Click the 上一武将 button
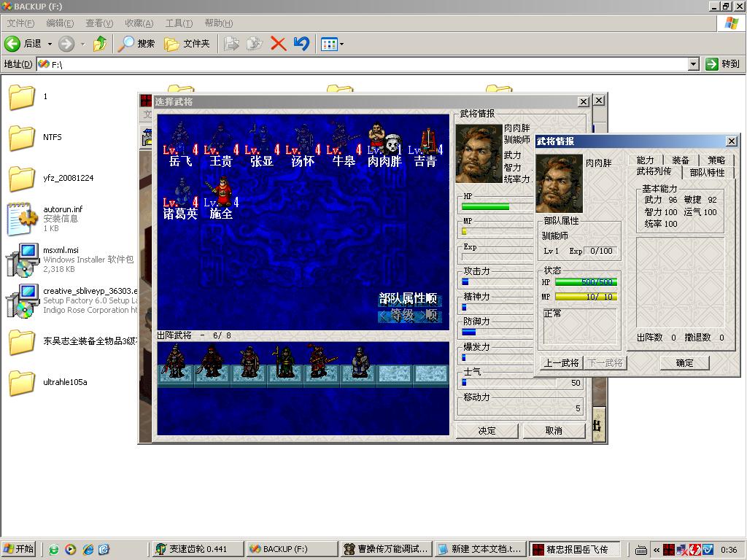 pyautogui.click(x=561, y=362)
